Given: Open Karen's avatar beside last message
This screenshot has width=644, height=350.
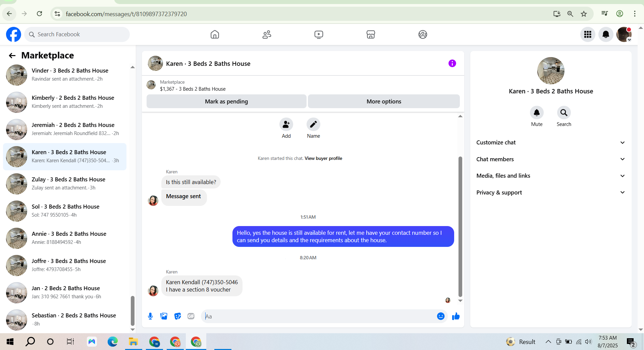Looking at the screenshot, I should coord(153,291).
